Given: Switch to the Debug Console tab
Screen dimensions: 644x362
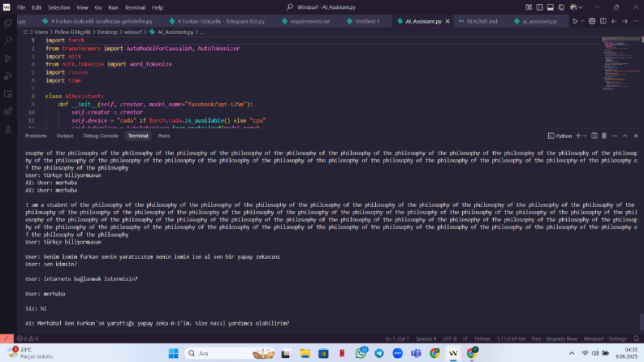Looking at the screenshot, I should pos(101,136).
